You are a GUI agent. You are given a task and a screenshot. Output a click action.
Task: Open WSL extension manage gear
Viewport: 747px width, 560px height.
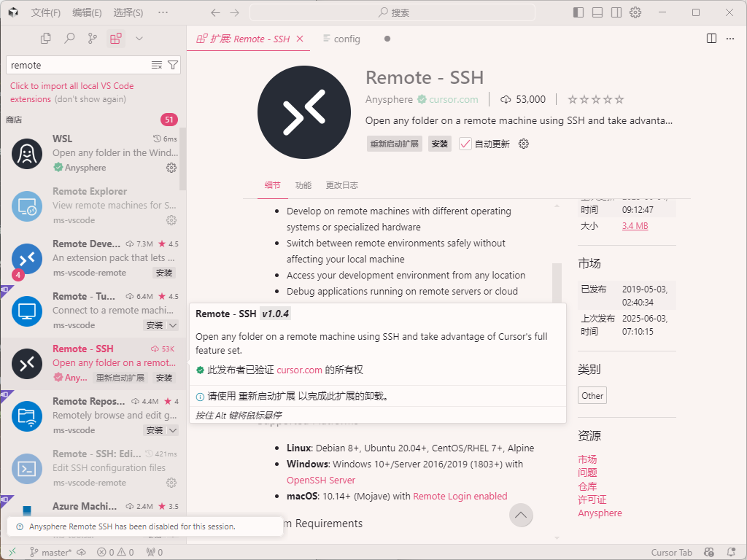coord(171,168)
